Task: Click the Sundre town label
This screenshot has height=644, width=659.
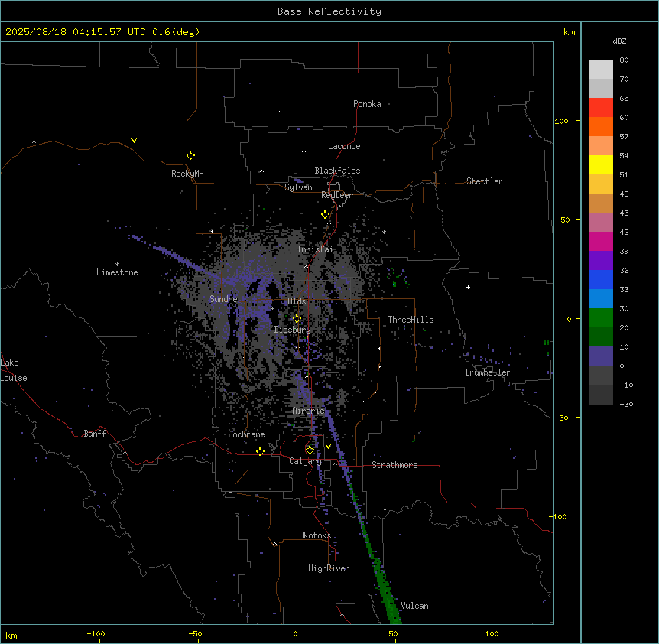Action: click(223, 299)
